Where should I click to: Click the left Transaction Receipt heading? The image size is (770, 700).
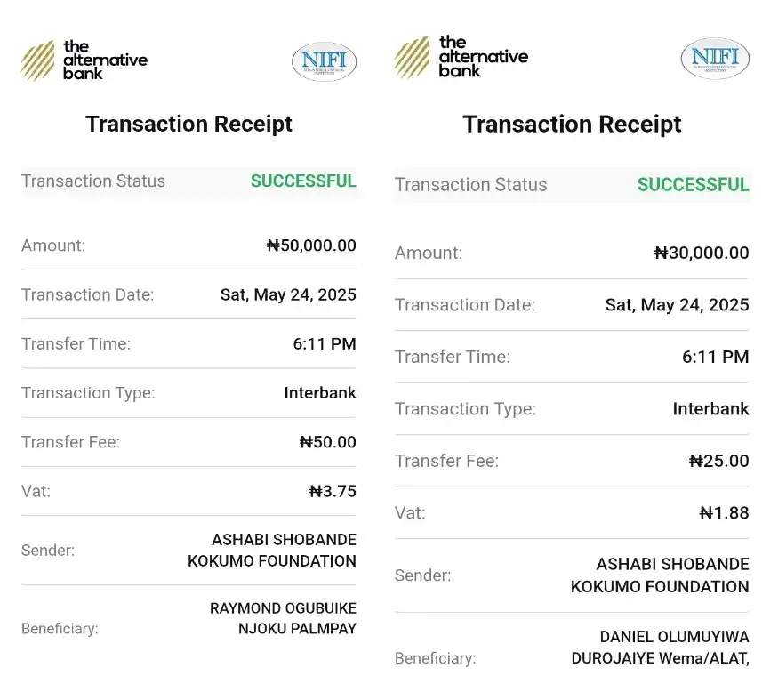click(x=189, y=124)
